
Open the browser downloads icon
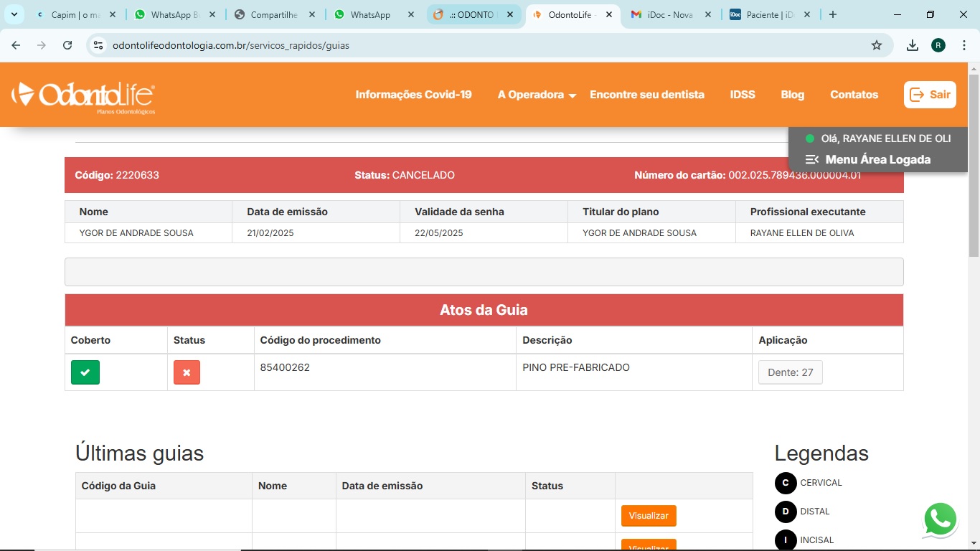[x=912, y=45]
